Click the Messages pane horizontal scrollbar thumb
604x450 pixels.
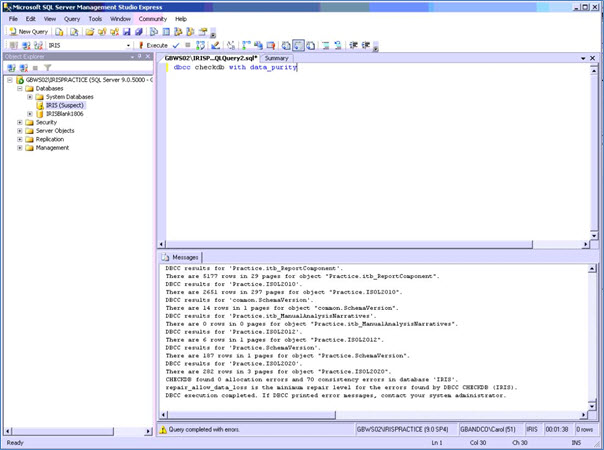click(252, 415)
